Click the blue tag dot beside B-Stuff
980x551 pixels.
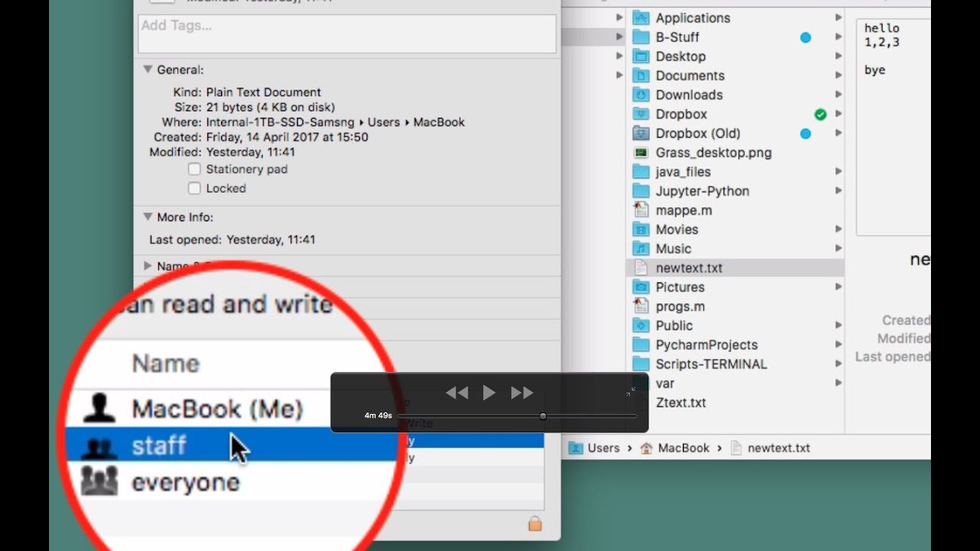tap(805, 37)
